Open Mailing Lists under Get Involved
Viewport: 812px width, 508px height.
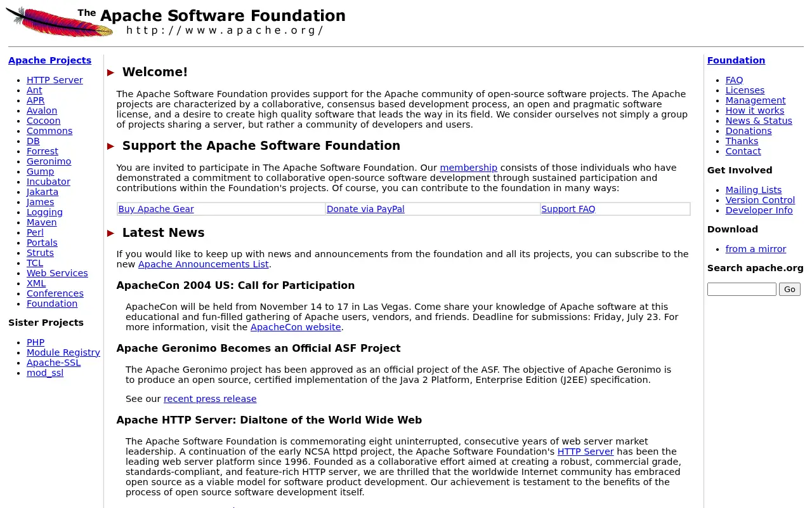pos(754,190)
